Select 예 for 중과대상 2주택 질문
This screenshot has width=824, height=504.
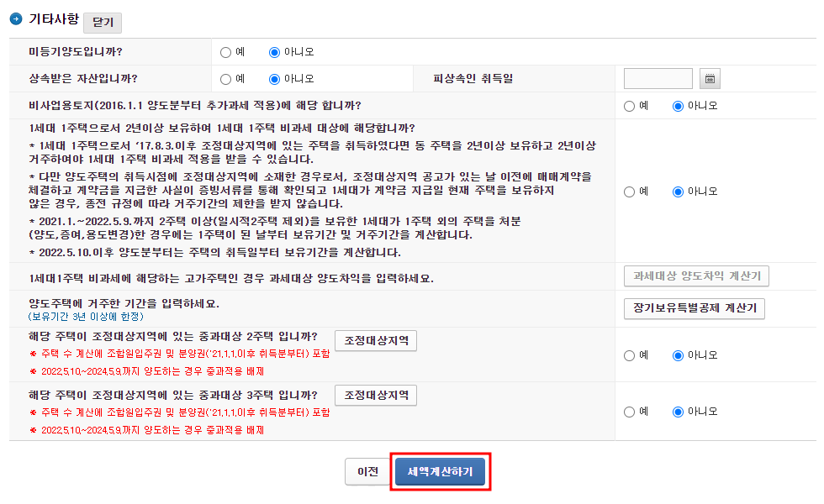(x=627, y=356)
